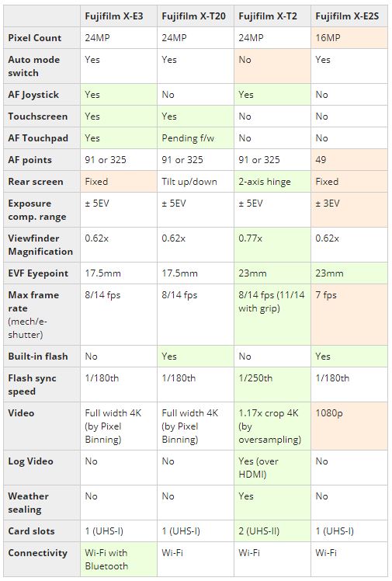Image resolution: width=392 pixels, height=581 pixels.
Task: Click the 1080p video cell
Action: coord(349,426)
